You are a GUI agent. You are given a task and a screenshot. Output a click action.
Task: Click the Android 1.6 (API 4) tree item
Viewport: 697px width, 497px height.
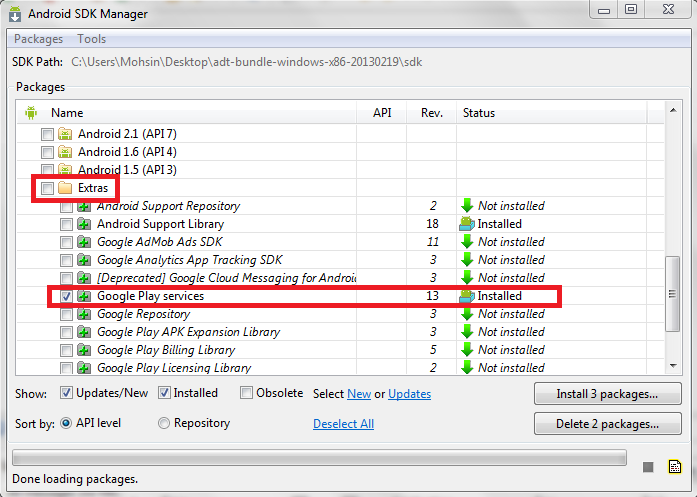coord(127,152)
